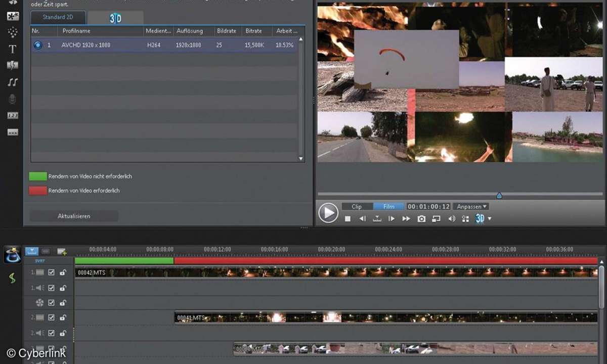Screen dimensions: 607x364
Task: Undock the preview window
Action: pyautogui.click(x=436, y=219)
